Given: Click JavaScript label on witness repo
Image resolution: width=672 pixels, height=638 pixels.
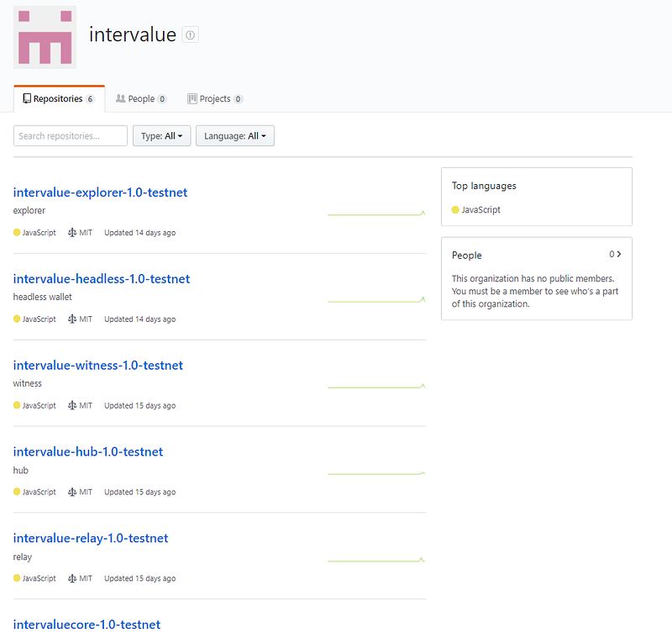Looking at the screenshot, I should [x=39, y=406].
